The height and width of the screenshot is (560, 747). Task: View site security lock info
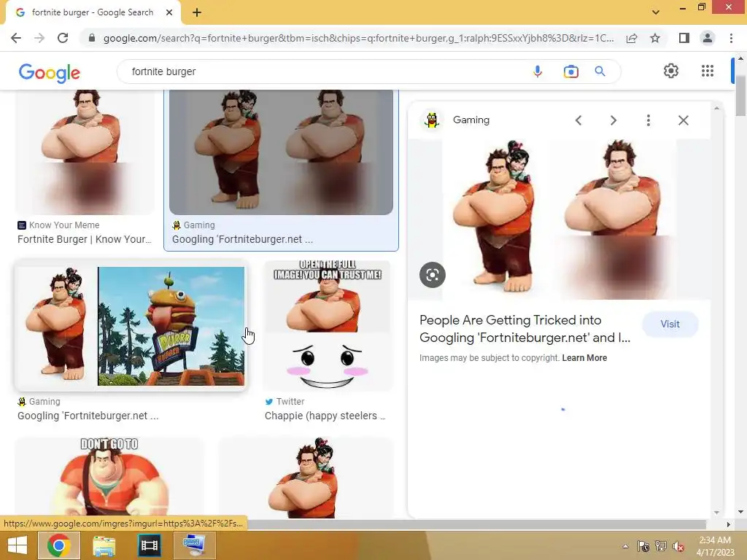(92, 38)
